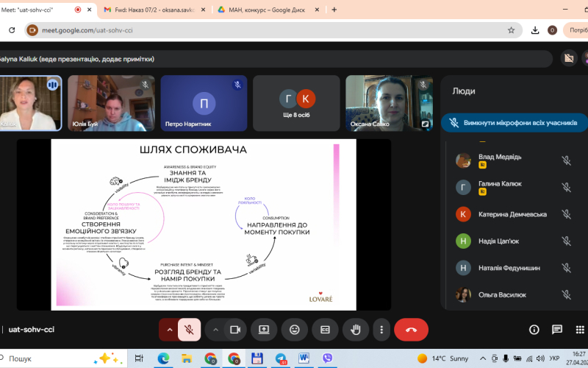Mute all participants' microphones button
The width and height of the screenshot is (588, 368).
point(514,123)
